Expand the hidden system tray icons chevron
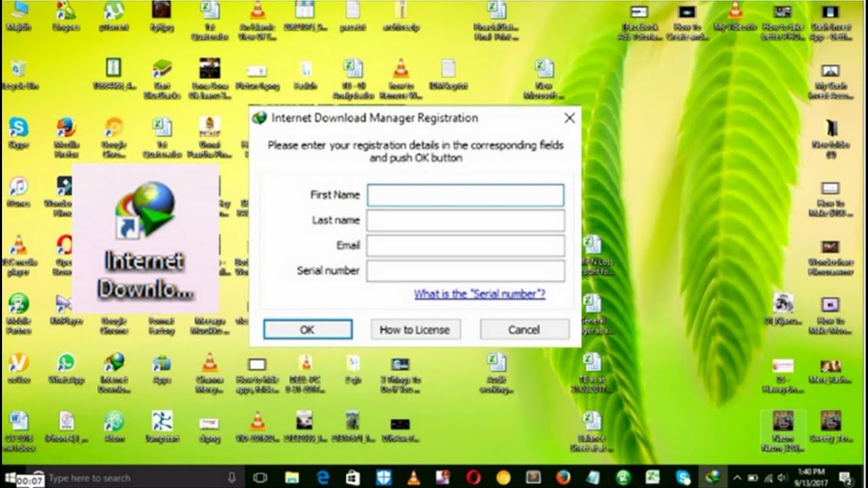This screenshot has width=868, height=488. (x=737, y=478)
